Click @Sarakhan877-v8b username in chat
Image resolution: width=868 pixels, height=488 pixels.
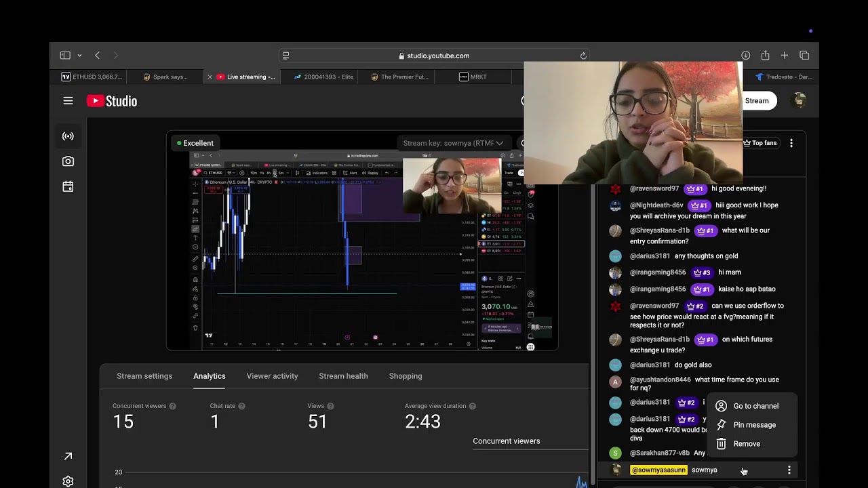(659, 453)
